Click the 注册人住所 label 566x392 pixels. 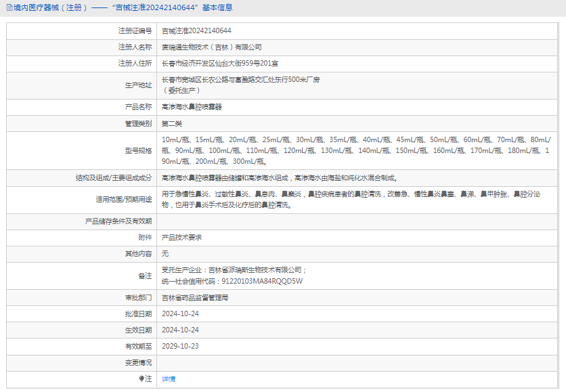tap(135, 64)
